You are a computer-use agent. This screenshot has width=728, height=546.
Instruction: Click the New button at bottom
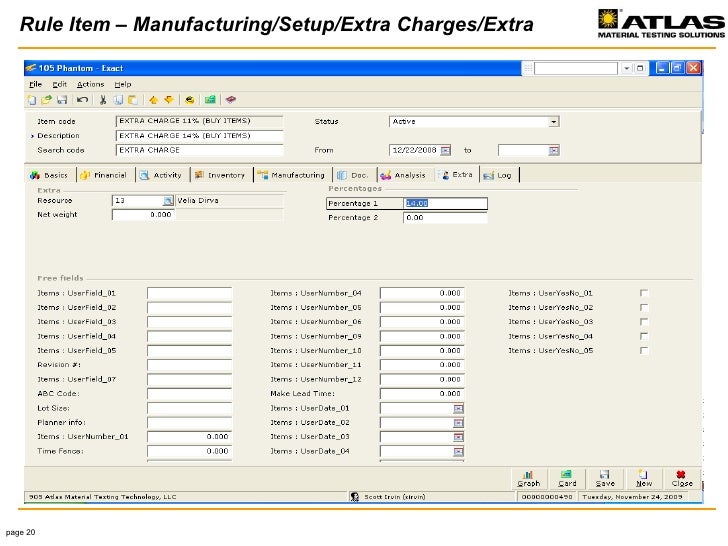click(644, 479)
